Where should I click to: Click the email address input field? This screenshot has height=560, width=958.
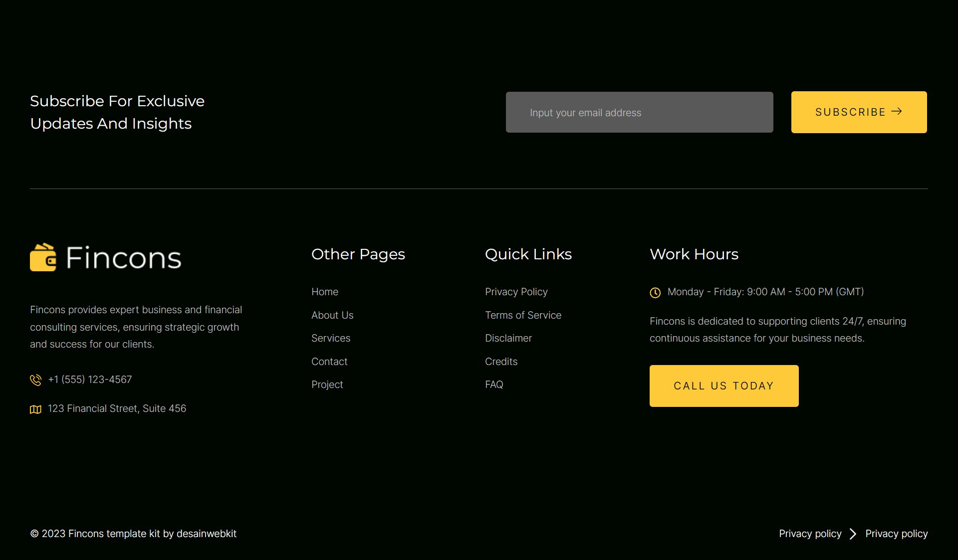point(640,112)
